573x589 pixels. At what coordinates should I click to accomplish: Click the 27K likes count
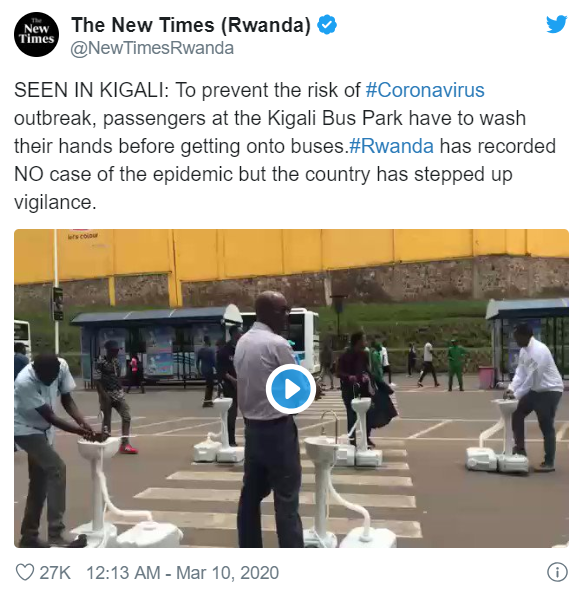55,573
